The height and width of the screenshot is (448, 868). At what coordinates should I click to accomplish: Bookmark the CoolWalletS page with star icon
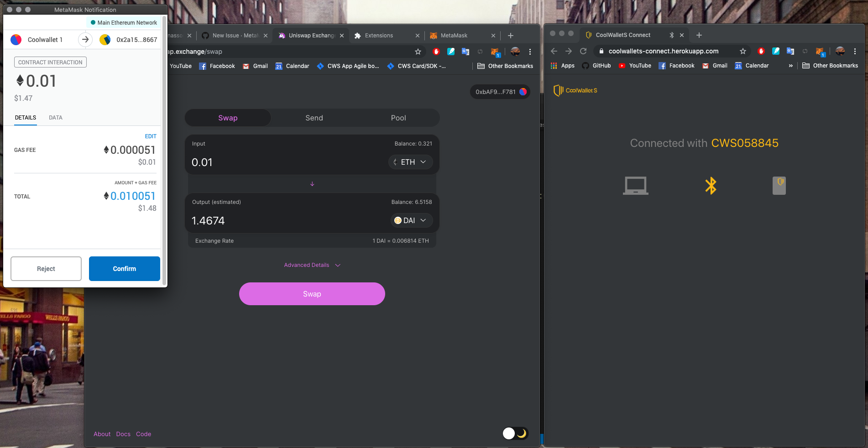click(743, 51)
